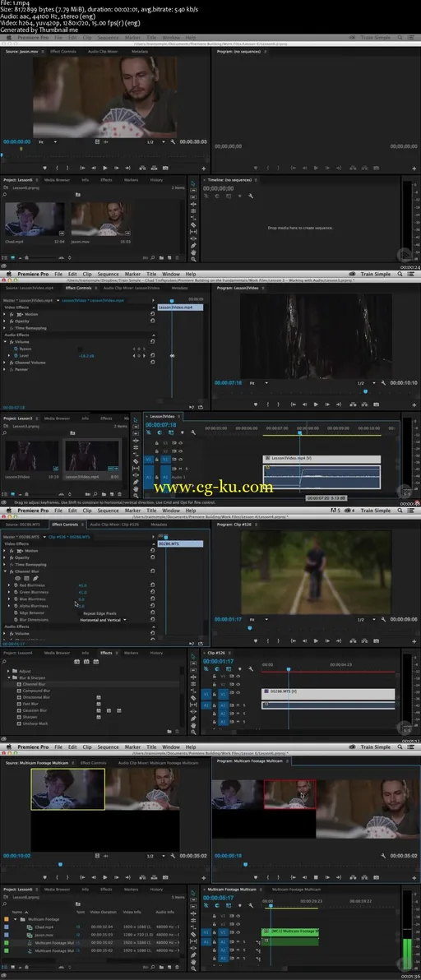Image resolution: width=421 pixels, height=980 pixels.
Task: Click rectangle mask icon under Channel Blur
Action: point(26,578)
